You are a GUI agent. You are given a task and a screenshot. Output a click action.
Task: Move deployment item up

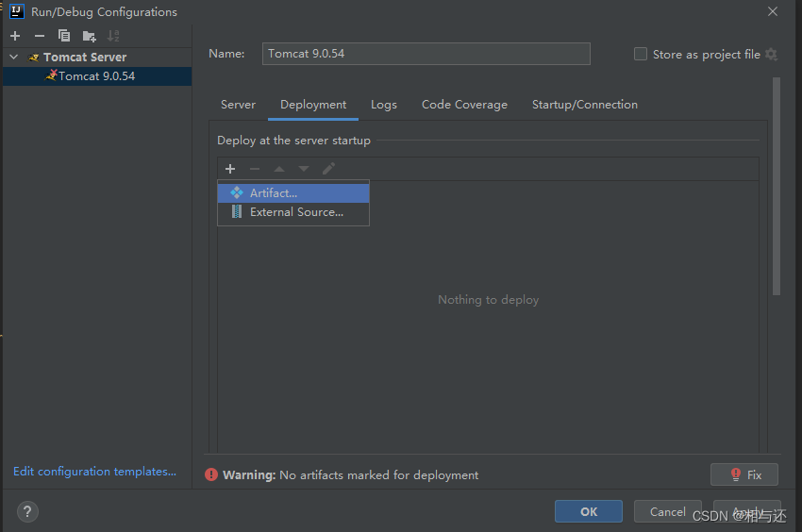[x=279, y=169]
